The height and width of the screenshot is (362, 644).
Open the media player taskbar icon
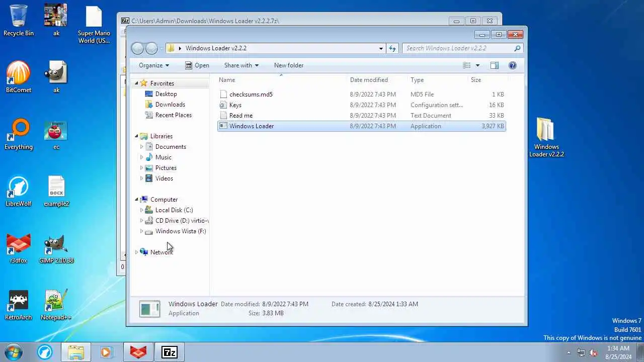[x=106, y=352]
